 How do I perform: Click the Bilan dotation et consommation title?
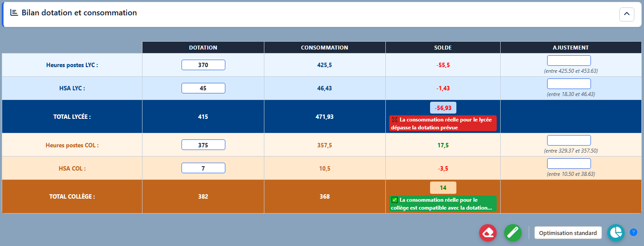click(x=79, y=13)
